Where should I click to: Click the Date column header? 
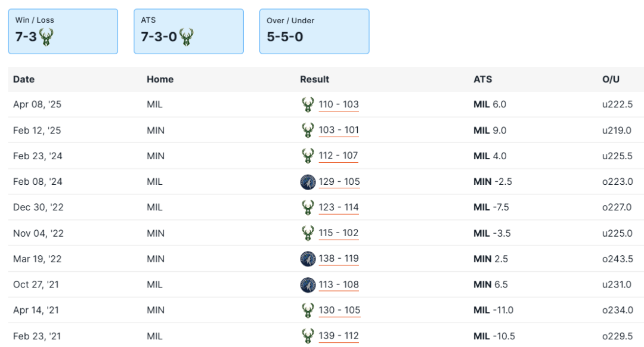pyautogui.click(x=24, y=79)
